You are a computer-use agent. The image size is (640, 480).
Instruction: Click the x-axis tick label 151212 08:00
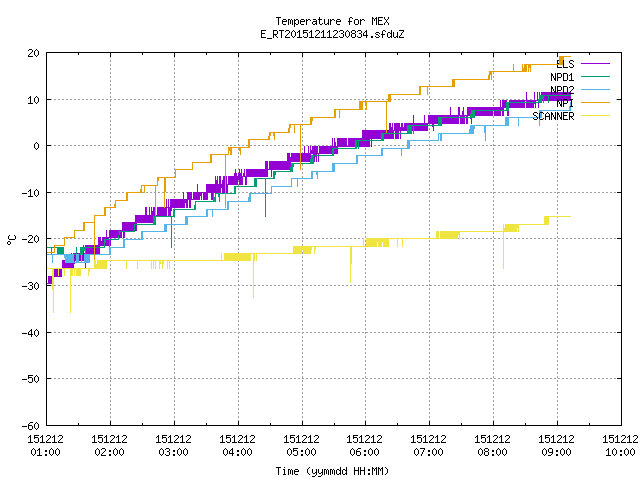pos(492,446)
